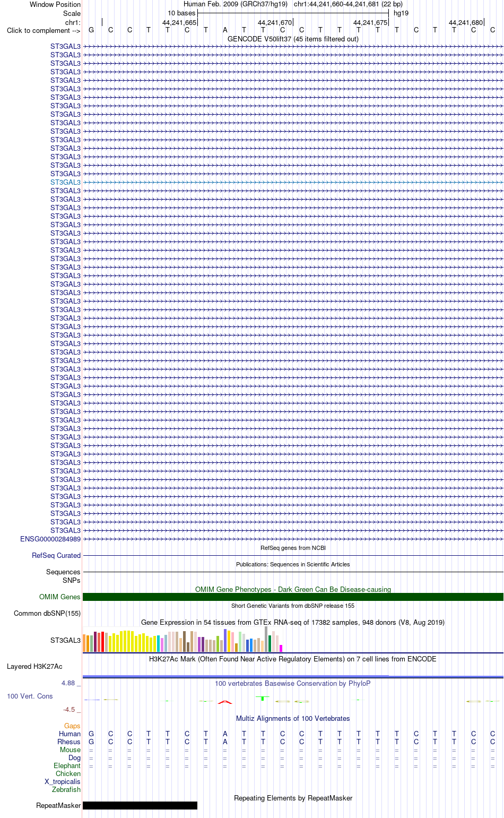Click the 'X_tropicalis' alignment row label
The height and width of the screenshot is (818, 504).
pos(63,781)
